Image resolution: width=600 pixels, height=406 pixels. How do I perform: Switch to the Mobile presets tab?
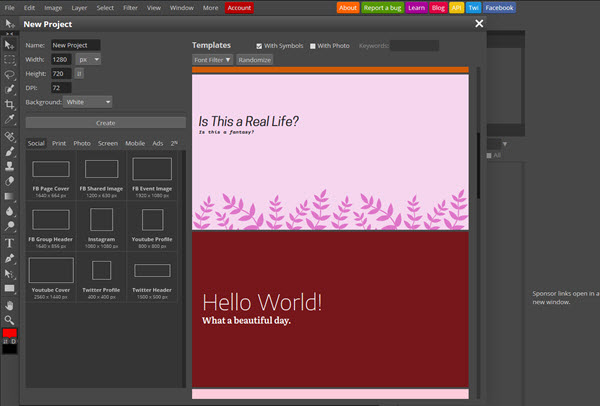pos(134,143)
